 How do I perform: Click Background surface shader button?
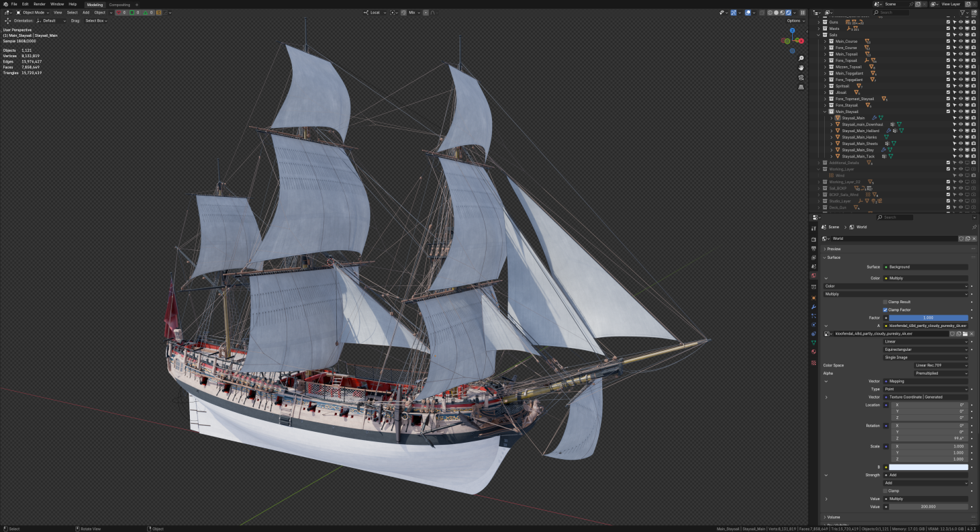(926, 267)
